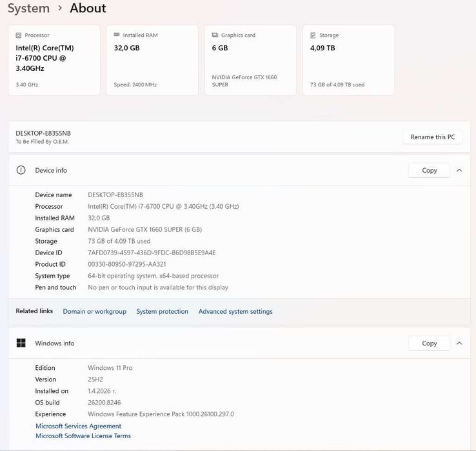Click the Device info circle icon
The image size is (476, 451).
[x=21, y=170]
